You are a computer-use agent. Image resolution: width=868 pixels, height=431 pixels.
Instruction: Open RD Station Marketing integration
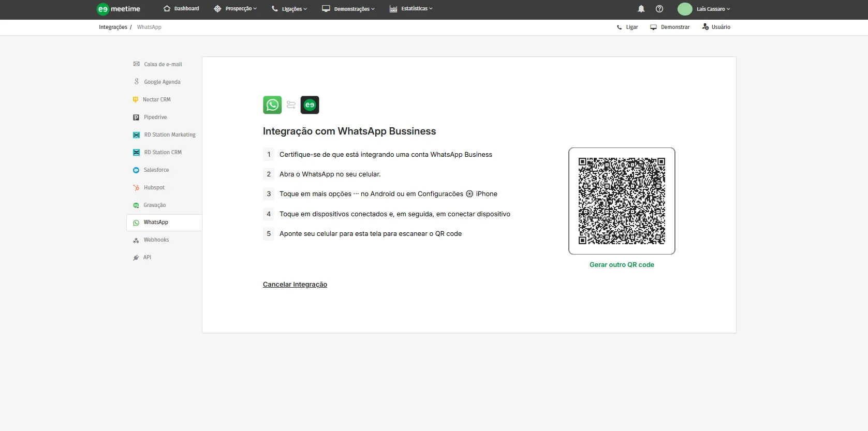coord(170,135)
